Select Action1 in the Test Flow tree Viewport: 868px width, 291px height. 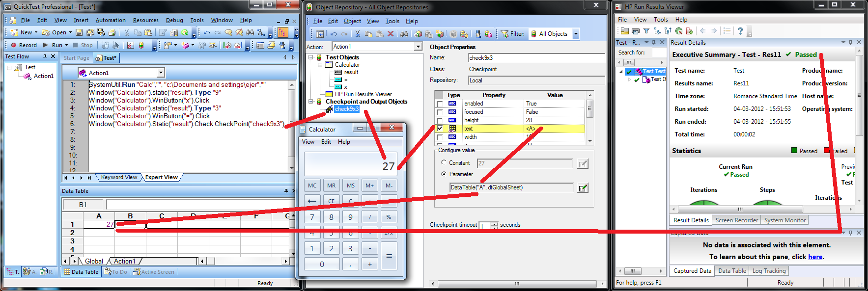[44, 76]
